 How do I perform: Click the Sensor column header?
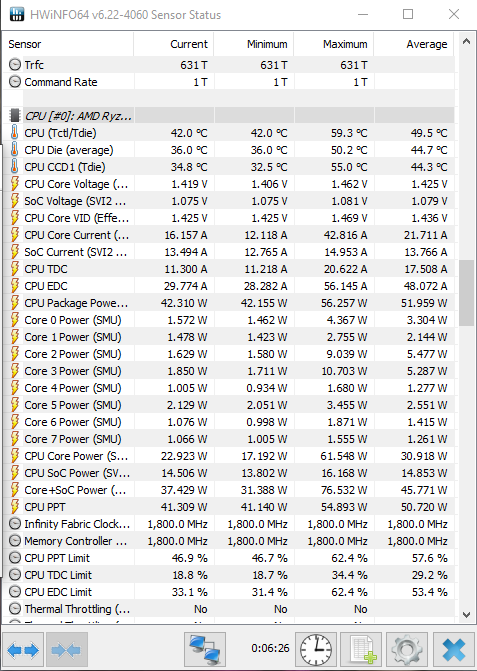(x=69, y=44)
